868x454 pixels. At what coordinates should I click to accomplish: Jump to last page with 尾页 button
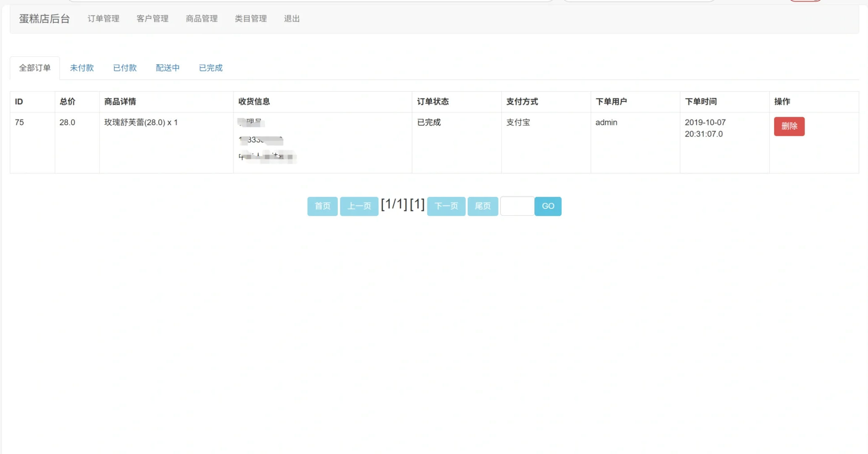click(x=483, y=206)
